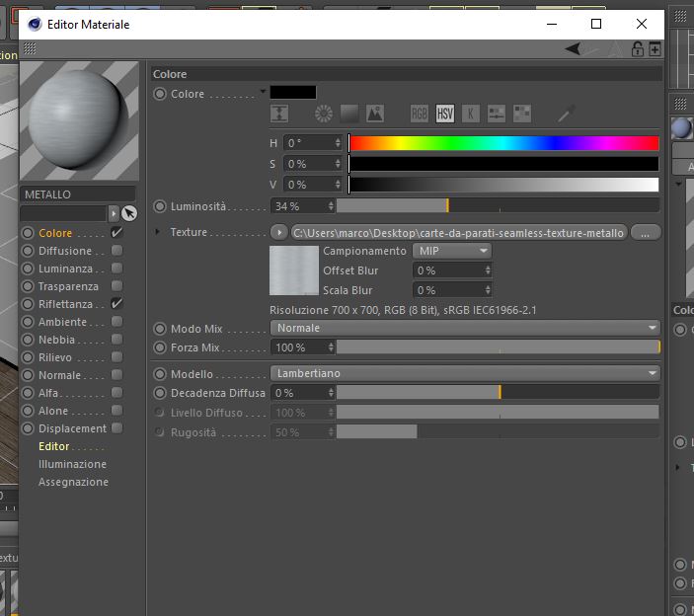The image size is (694, 616).
Task: Click the Luminosità value stepper arrows
Action: pyautogui.click(x=331, y=205)
